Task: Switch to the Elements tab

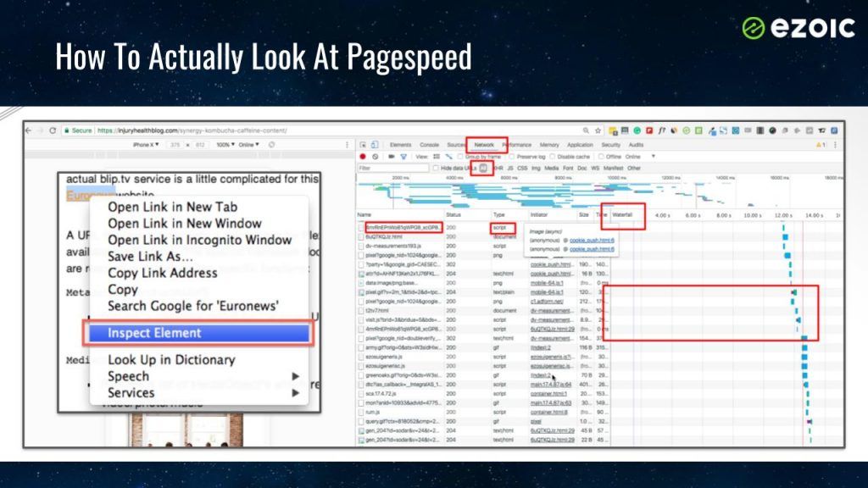Action: tap(400, 145)
